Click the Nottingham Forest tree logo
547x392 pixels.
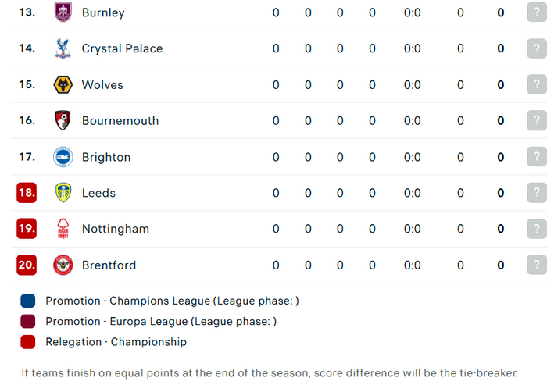[x=63, y=229]
